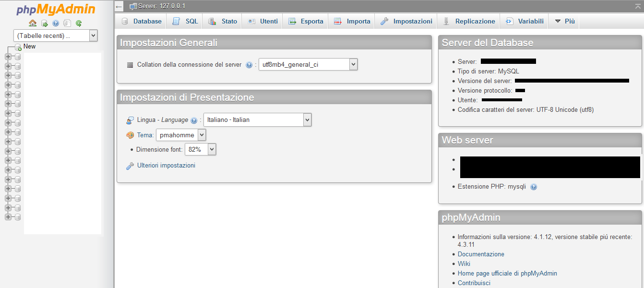The width and height of the screenshot is (644, 288).
Task: Reload navigation with the green refresh icon
Action: [79, 23]
